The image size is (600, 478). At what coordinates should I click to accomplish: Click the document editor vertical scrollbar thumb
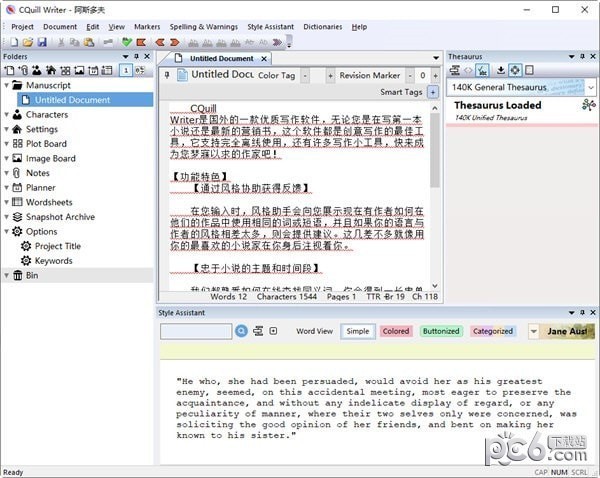coord(435,150)
